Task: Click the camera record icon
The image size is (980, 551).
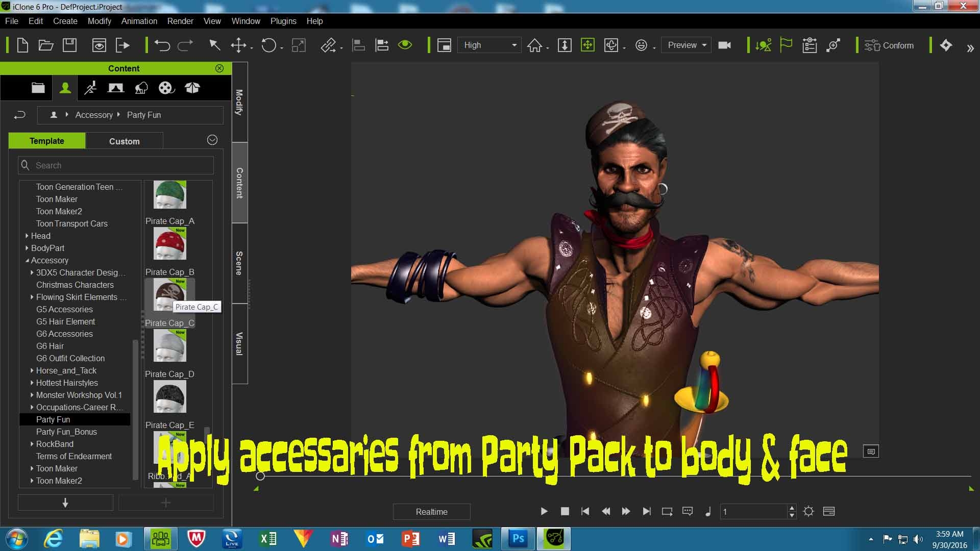Action: pos(724,45)
